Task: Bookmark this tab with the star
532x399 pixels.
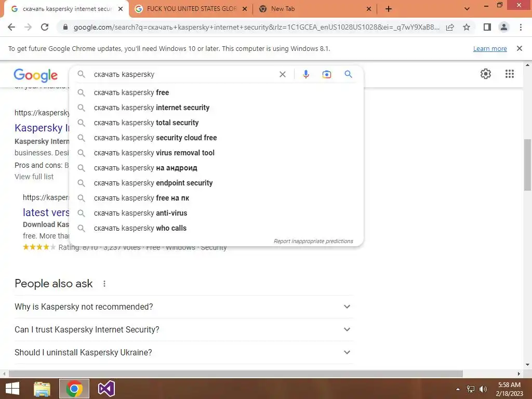Action: (x=467, y=27)
